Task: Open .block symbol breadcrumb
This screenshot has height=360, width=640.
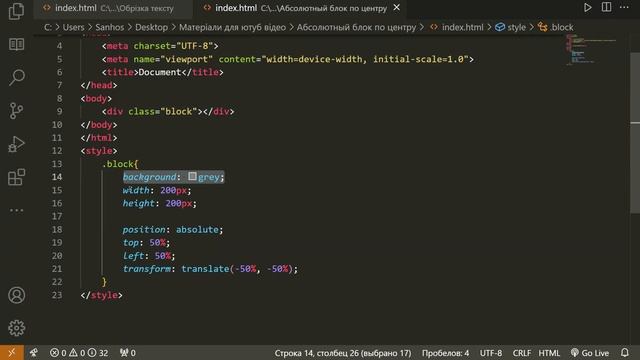Action: pos(556,27)
